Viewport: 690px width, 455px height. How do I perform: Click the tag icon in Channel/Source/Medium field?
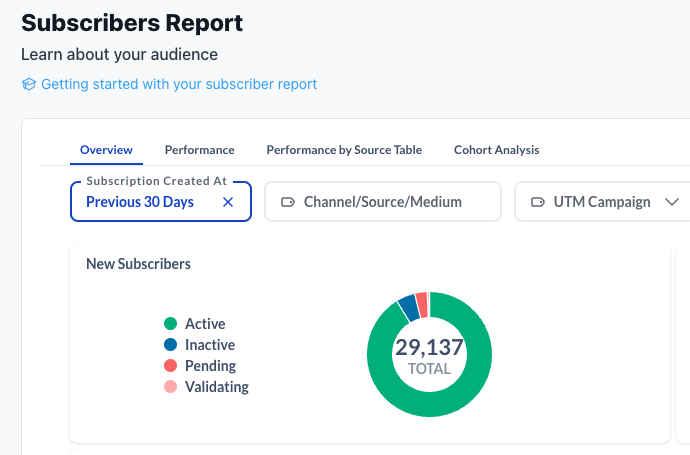click(x=288, y=202)
